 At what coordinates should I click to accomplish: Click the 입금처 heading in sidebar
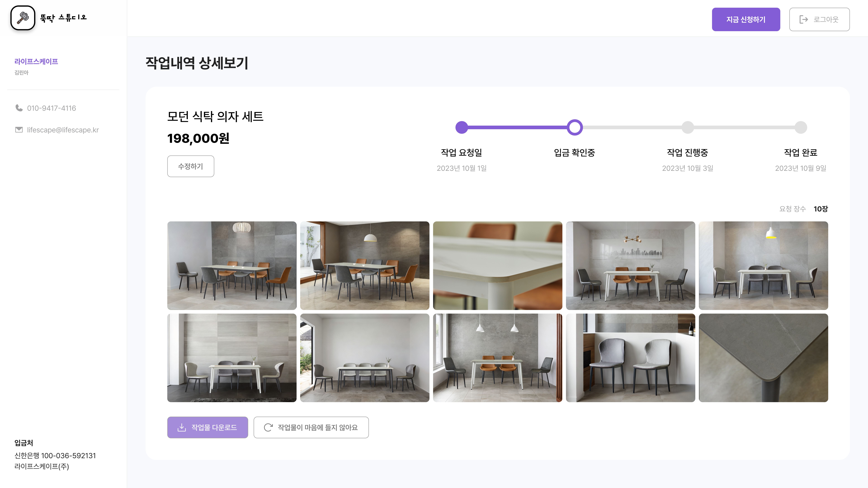(x=24, y=443)
